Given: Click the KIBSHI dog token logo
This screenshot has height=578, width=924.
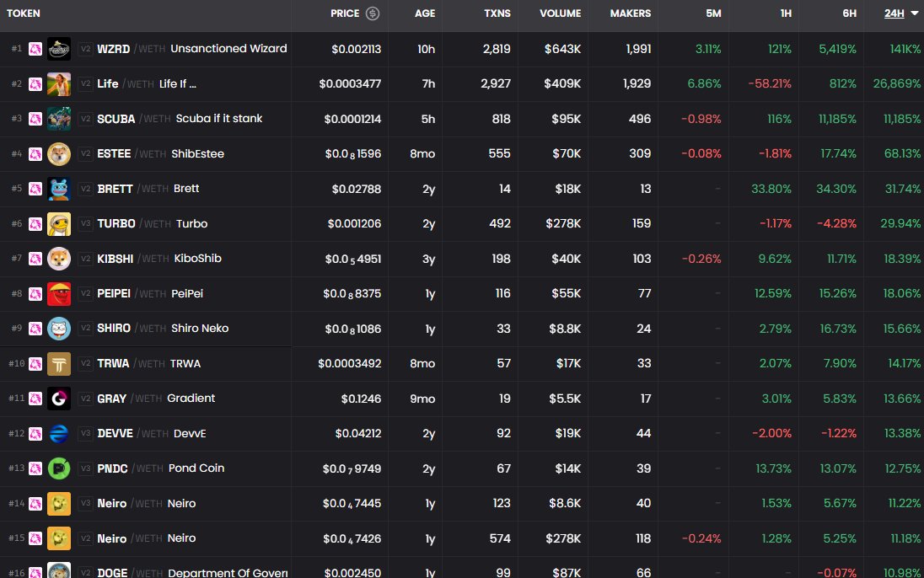Looking at the screenshot, I should pos(59,259).
